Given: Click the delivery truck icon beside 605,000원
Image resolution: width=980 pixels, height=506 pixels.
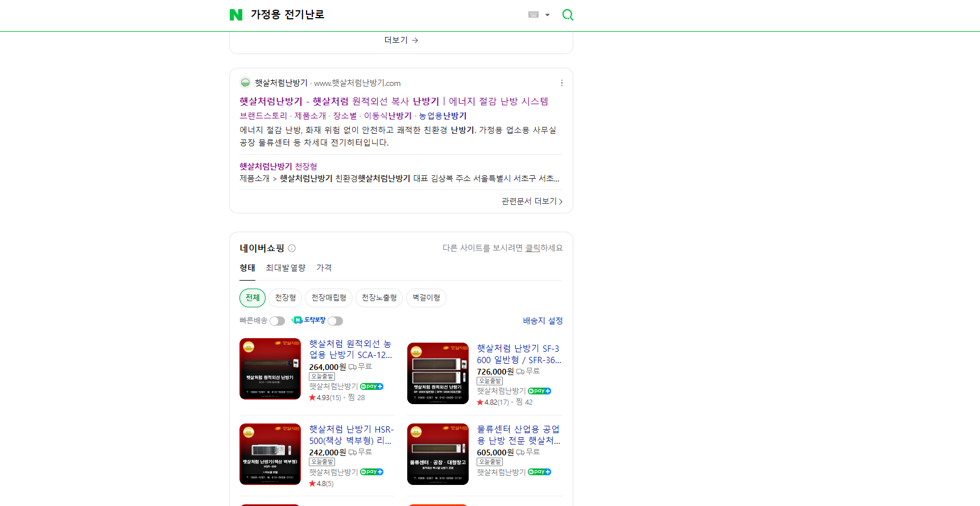Looking at the screenshot, I should (x=520, y=452).
